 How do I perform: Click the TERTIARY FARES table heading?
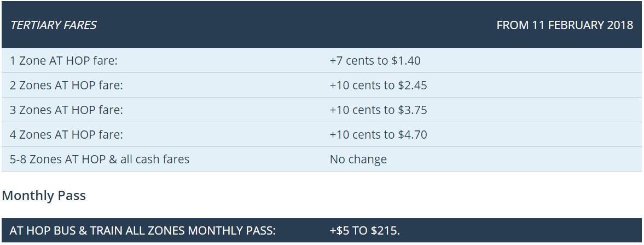point(53,25)
